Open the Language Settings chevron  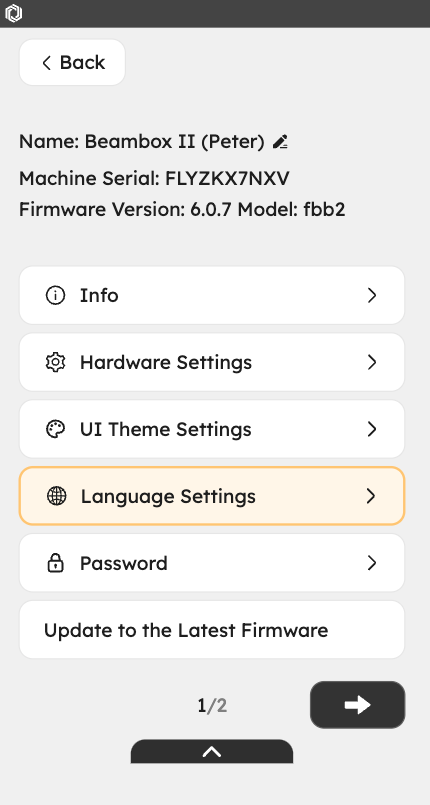[x=371, y=496]
